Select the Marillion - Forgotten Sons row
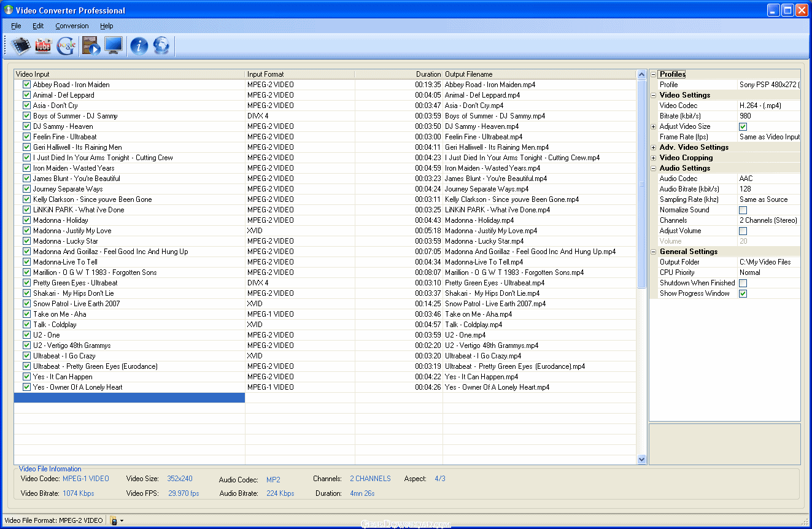The height and width of the screenshot is (529, 812). 325,272
